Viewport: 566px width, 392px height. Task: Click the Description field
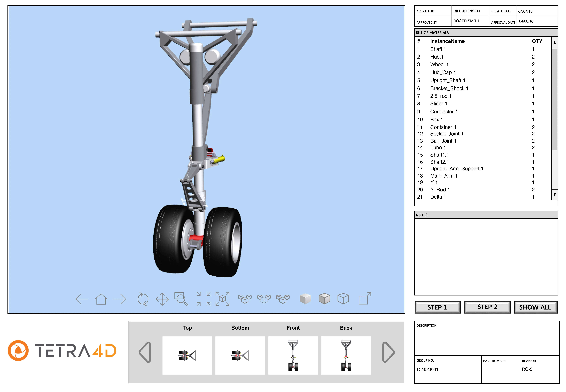487,338
